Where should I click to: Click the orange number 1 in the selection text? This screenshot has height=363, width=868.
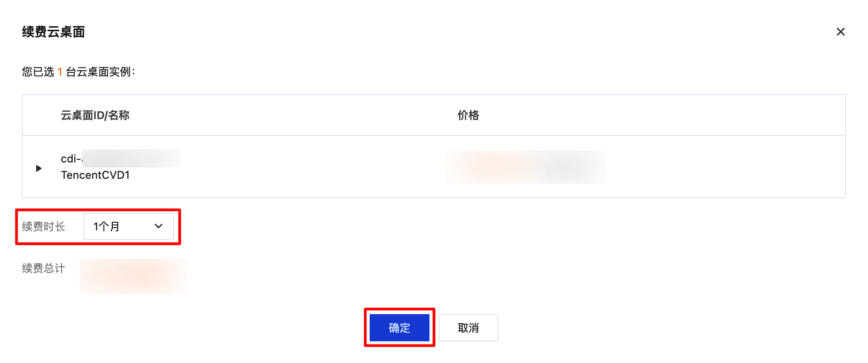(60, 72)
